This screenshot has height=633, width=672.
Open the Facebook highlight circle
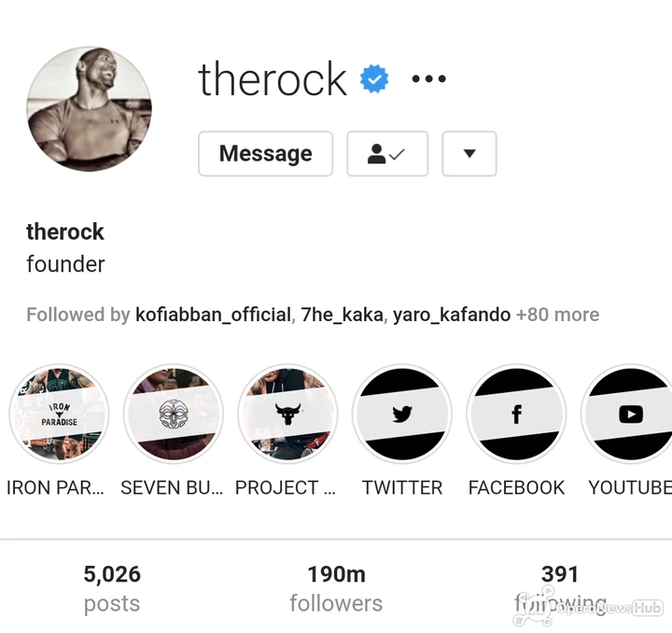coord(516,414)
